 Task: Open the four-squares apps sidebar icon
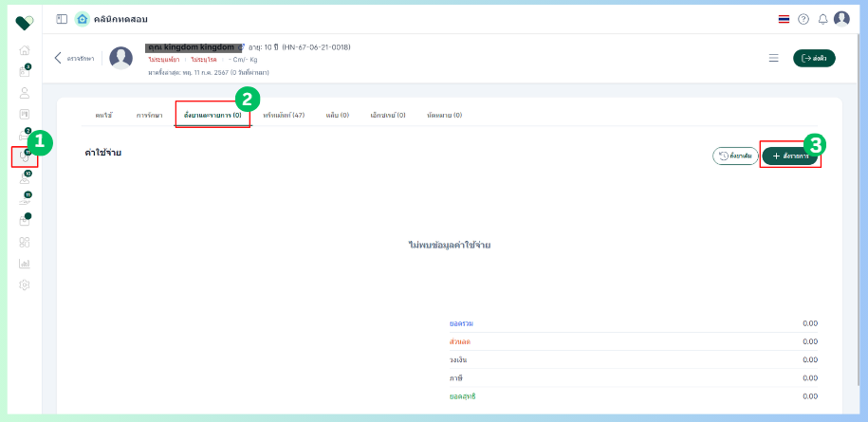(25, 242)
